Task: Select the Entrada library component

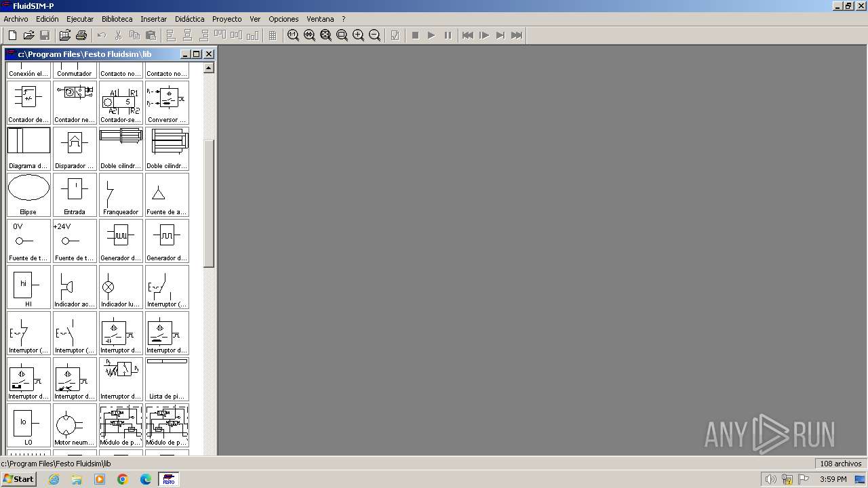Action: [x=75, y=195]
